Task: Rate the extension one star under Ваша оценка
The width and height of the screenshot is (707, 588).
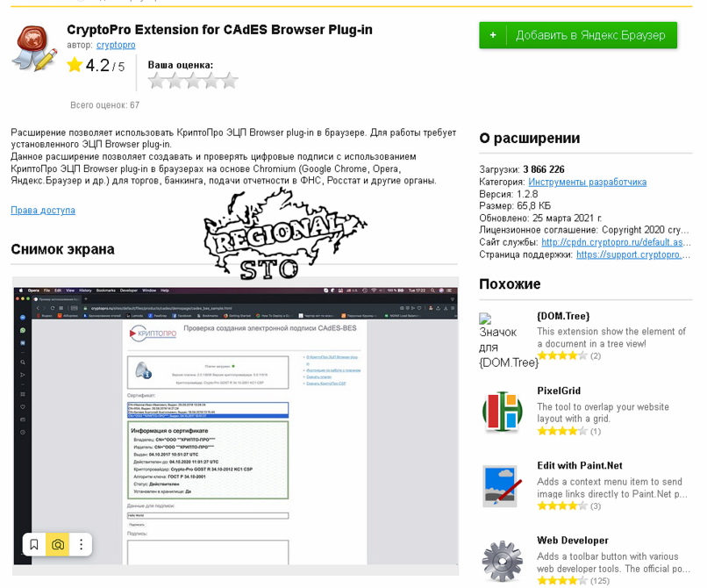Action: tap(156, 81)
